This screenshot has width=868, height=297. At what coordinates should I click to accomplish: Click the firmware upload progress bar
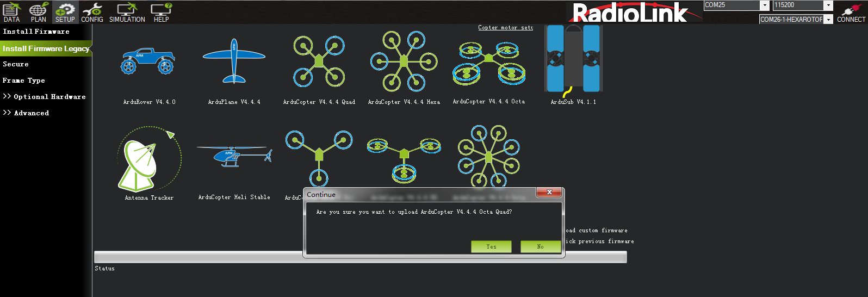(x=198, y=257)
